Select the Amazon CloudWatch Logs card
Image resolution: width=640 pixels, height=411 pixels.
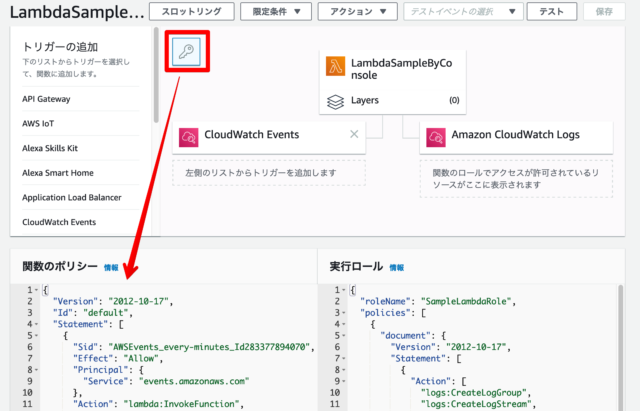click(516, 137)
